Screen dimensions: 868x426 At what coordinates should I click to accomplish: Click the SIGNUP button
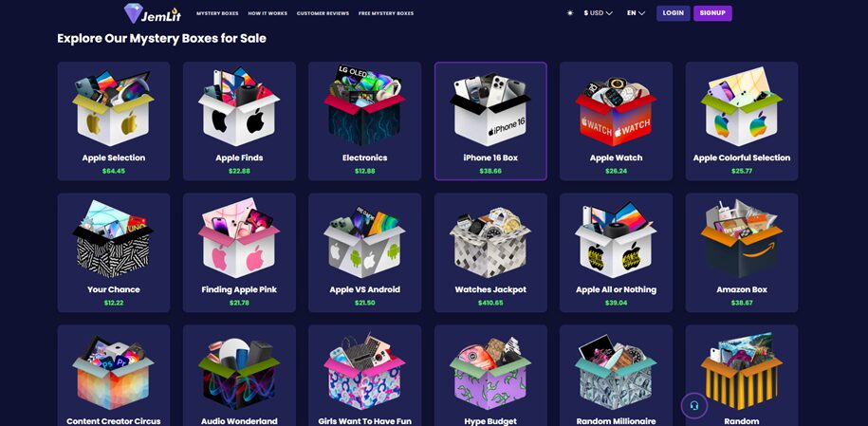pos(712,13)
